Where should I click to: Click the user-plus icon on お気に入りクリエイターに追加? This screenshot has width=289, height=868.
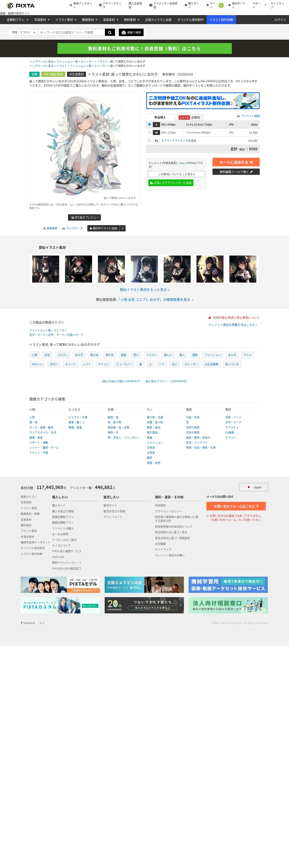coord(151,183)
